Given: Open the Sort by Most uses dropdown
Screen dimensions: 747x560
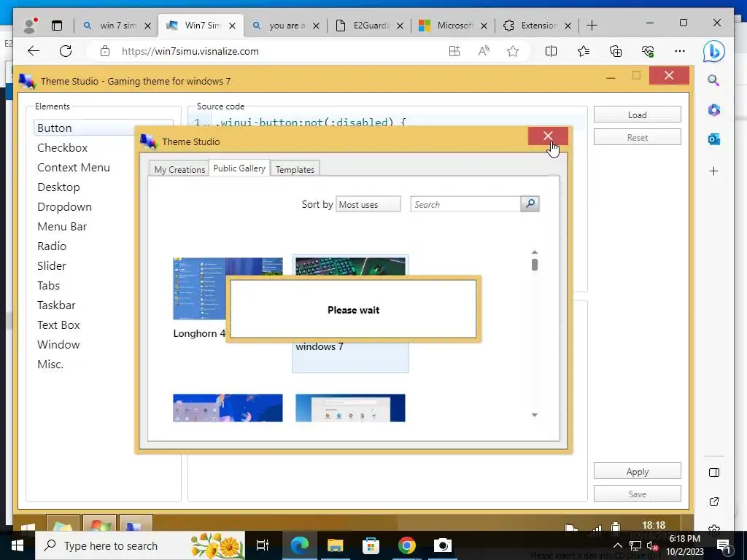Looking at the screenshot, I should pos(368,204).
